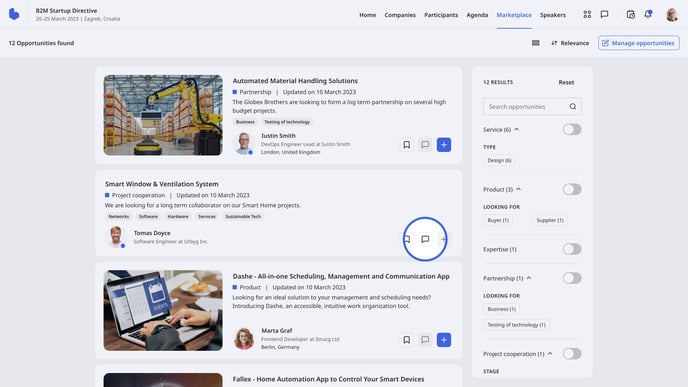Open the Dashe All-in-one Scheduling title

click(x=341, y=276)
